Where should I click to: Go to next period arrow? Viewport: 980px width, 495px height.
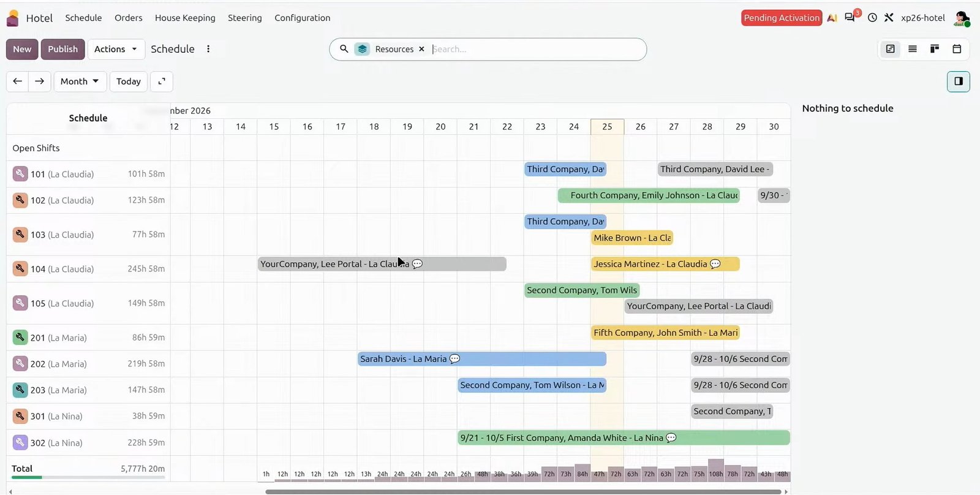click(x=40, y=81)
